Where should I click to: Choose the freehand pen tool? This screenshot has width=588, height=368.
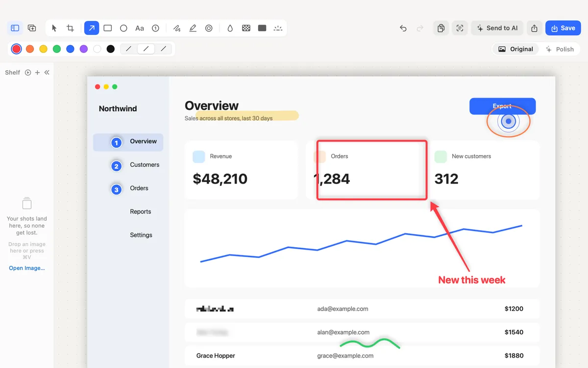pos(177,28)
